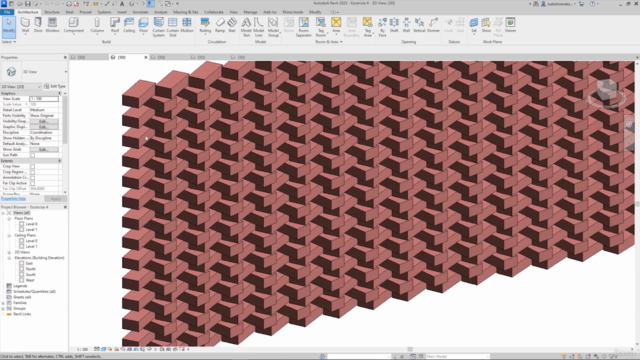This screenshot has width=640, height=360.
Task: Choose the Roof tool
Action: 115,25
